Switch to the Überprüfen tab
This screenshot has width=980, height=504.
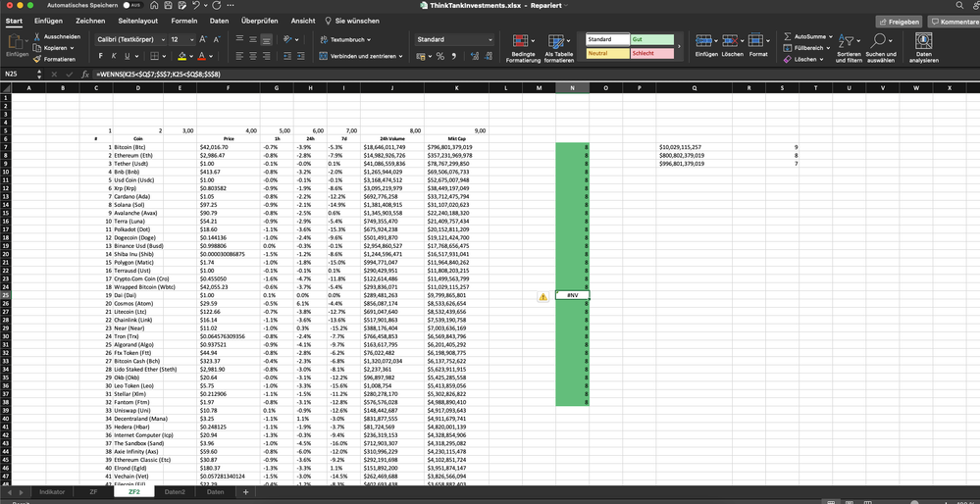click(259, 21)
